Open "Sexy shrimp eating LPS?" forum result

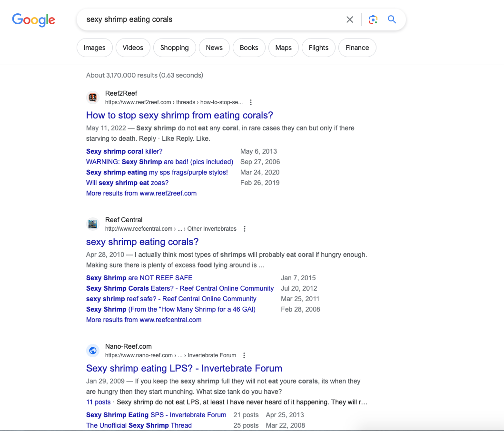184,368
